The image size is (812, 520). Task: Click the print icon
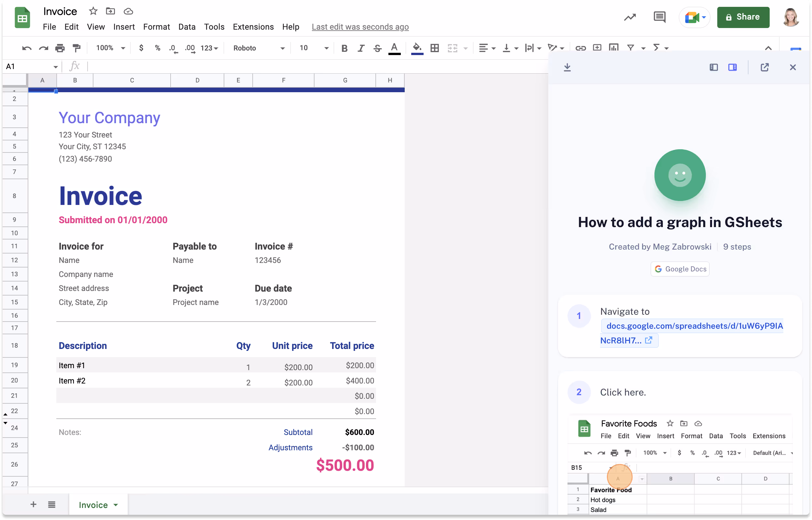click(60, 48)
